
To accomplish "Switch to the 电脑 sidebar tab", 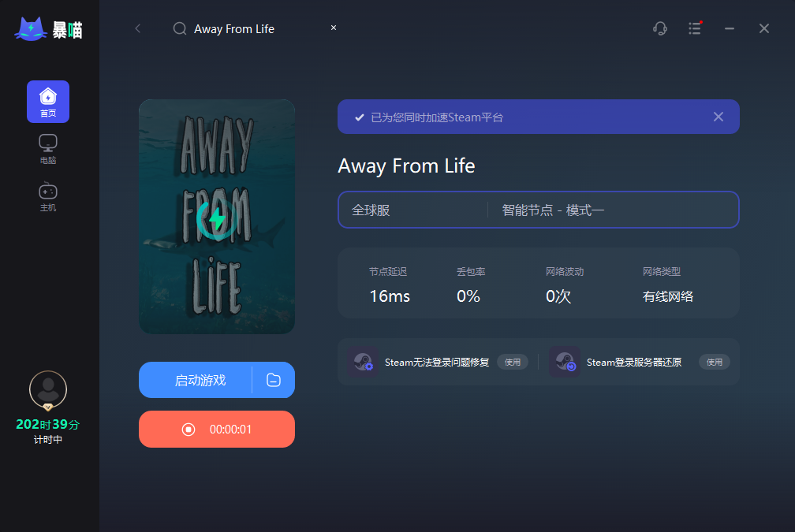I will coord(48,149).
